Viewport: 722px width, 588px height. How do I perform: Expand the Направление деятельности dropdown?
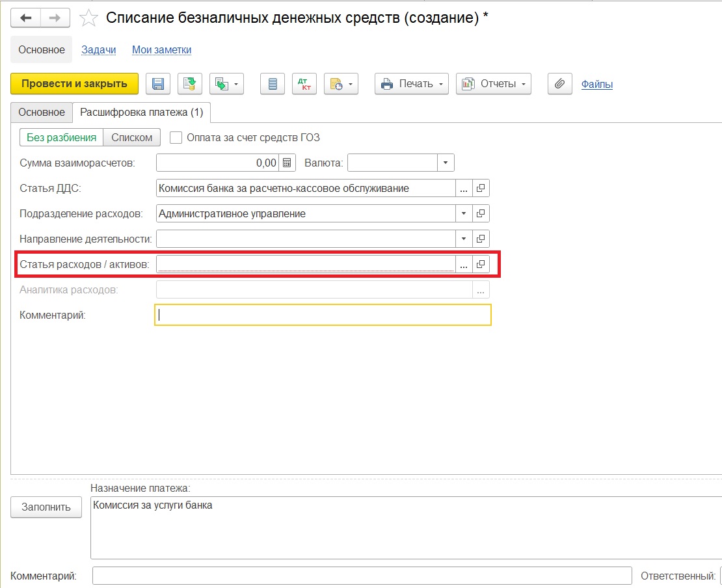tap(464, 239)
